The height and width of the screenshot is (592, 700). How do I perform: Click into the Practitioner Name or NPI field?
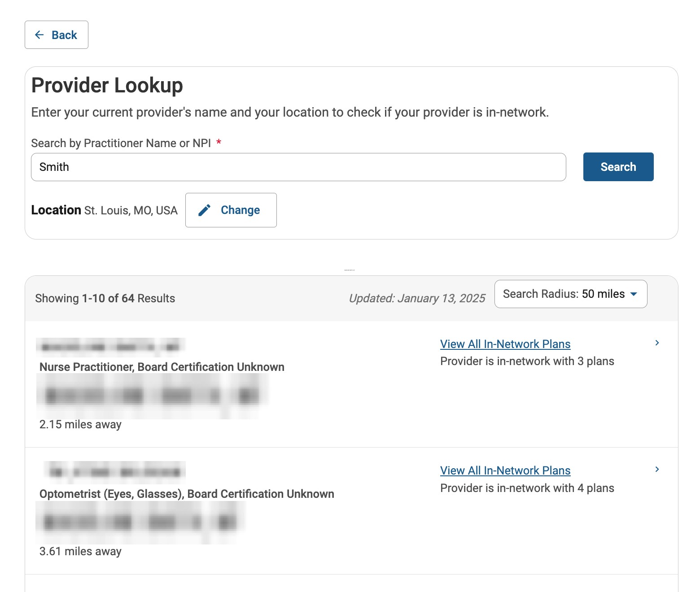click(x=298, y=167)
